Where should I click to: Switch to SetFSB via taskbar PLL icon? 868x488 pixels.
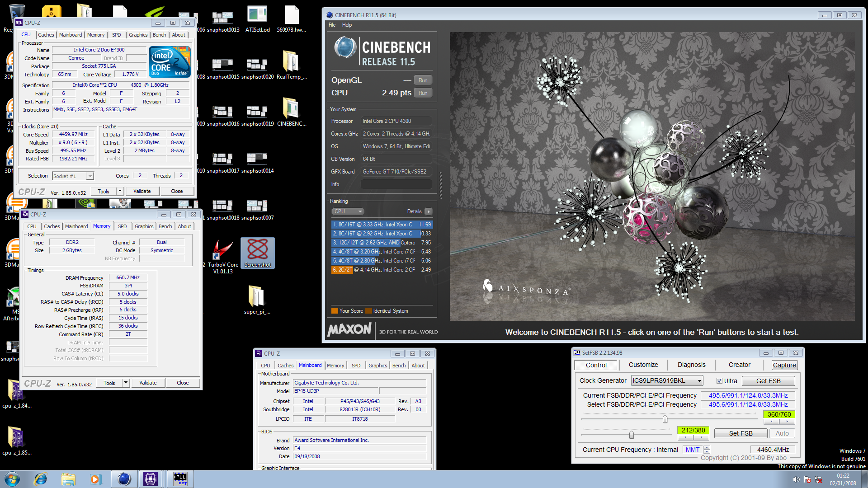click(x=180, y=479)
